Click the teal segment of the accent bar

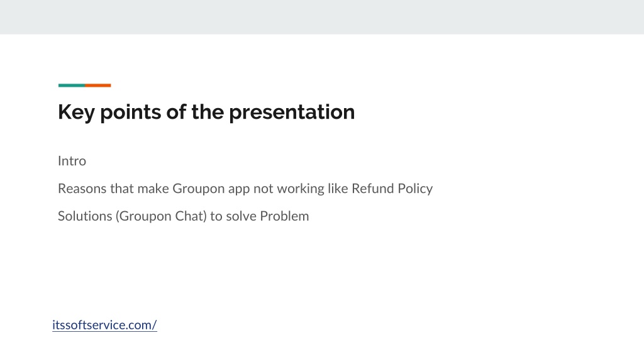click(72, 85)
